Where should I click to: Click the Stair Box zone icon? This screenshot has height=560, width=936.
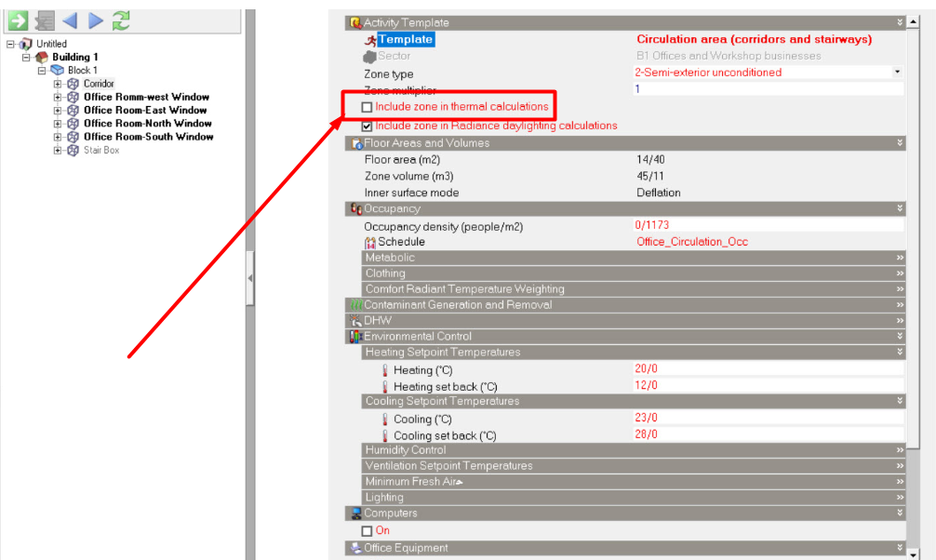[73, 151]
